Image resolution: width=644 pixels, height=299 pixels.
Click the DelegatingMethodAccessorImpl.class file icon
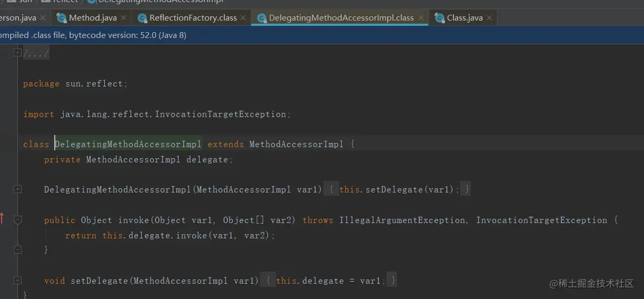[261, 18]
